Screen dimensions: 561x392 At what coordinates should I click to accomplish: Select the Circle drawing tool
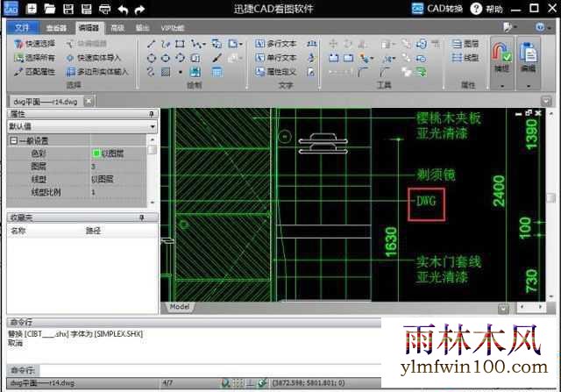click(x=152, y=58)
